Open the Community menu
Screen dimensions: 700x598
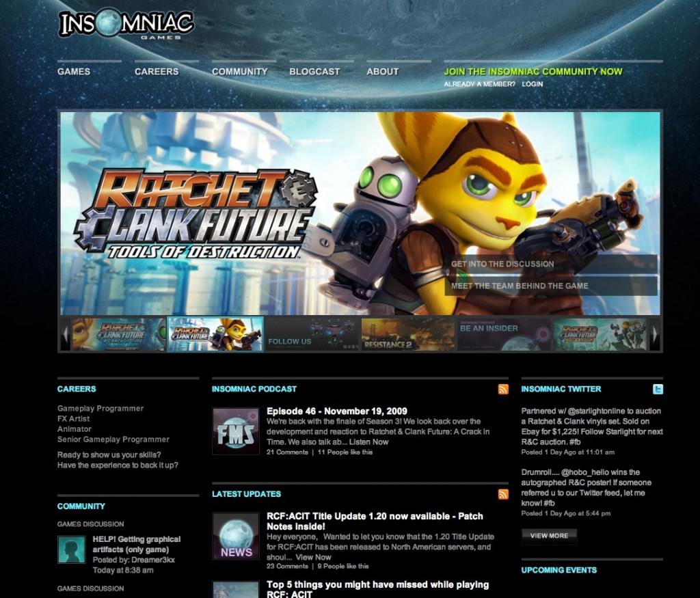(x=240, y=71)
